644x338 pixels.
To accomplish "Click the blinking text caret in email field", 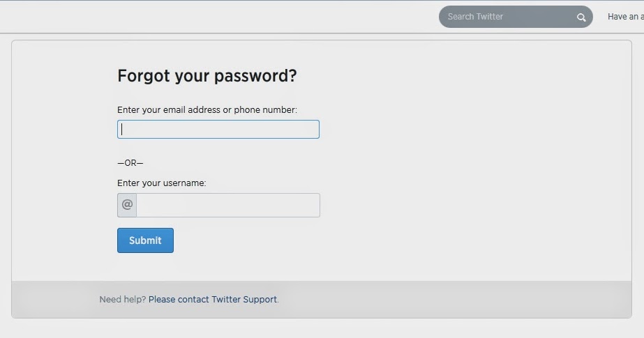I will pos(122,130).
